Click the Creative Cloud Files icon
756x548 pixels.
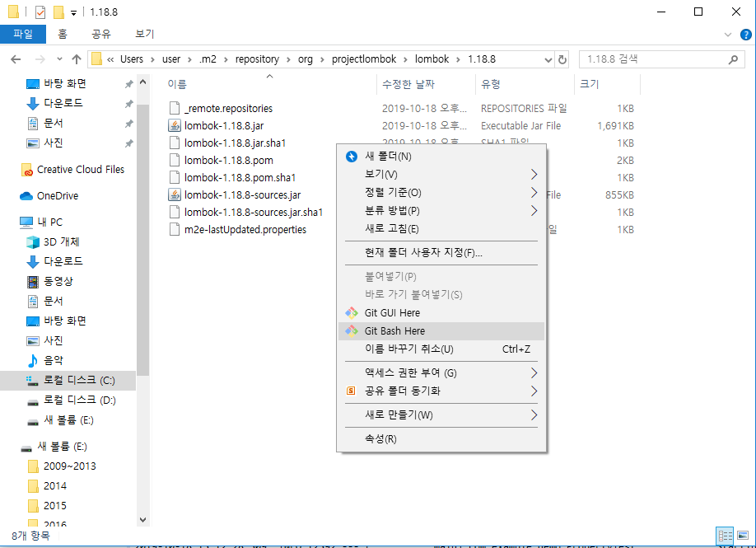coord(27,170)
